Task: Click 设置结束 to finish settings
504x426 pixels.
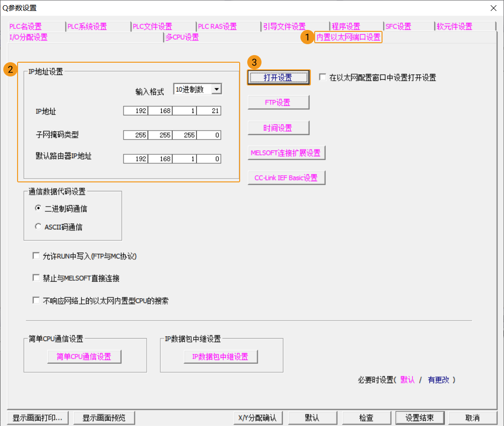Action: tap(420, 417)
